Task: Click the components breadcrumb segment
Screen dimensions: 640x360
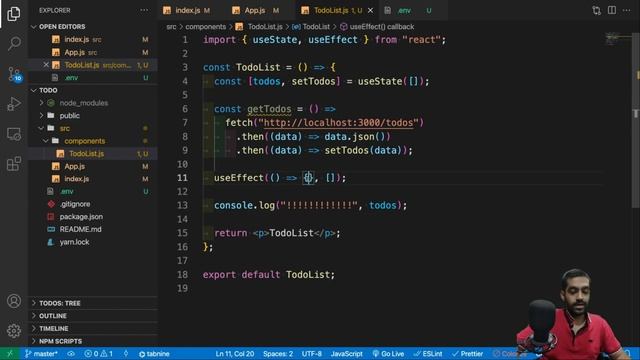Action: tap(205, 27)
